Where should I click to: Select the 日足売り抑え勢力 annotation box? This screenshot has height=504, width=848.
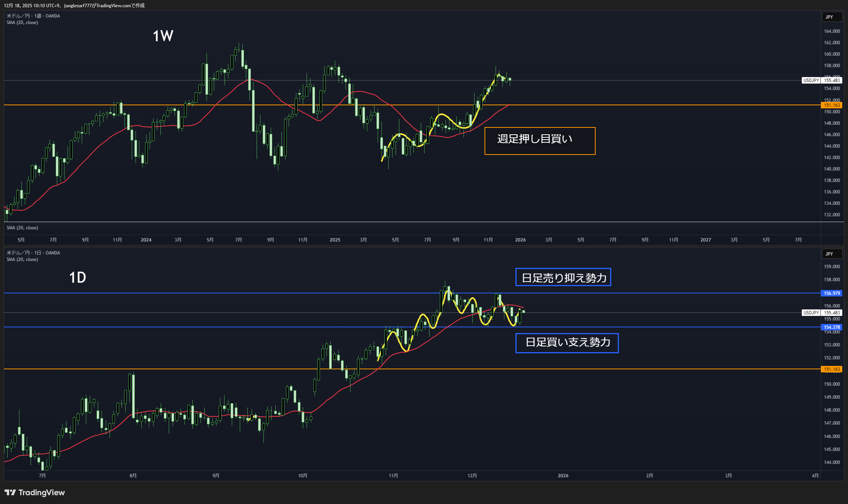coord(563,277)
